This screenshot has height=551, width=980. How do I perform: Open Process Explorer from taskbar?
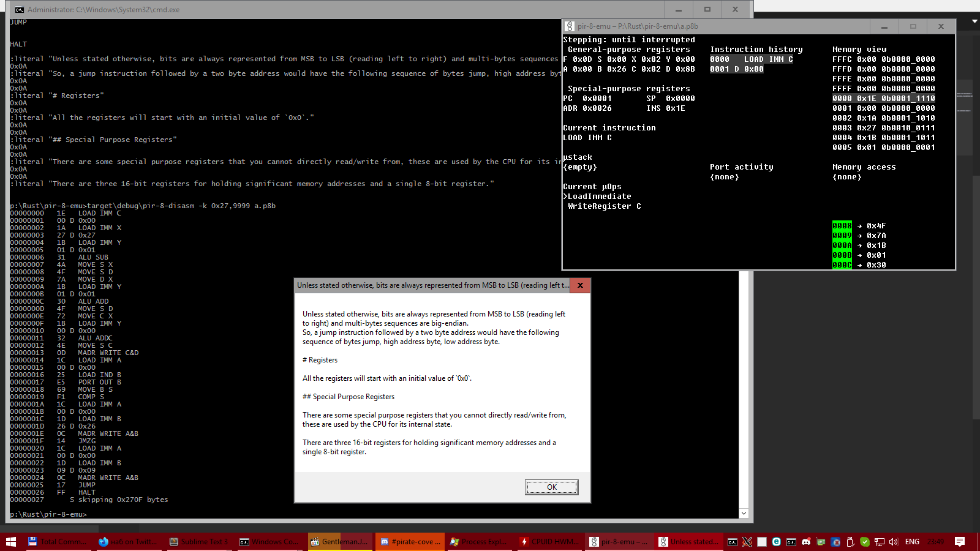coord(478,542)
